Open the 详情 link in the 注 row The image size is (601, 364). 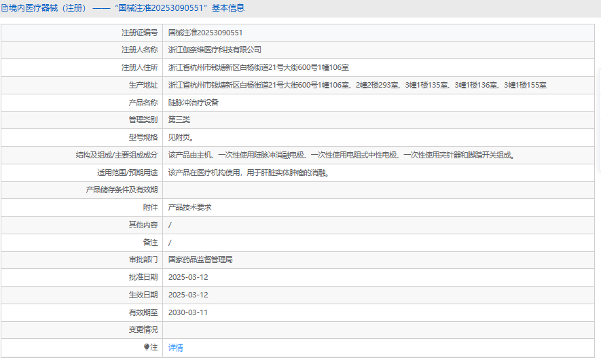coord(176,348)
